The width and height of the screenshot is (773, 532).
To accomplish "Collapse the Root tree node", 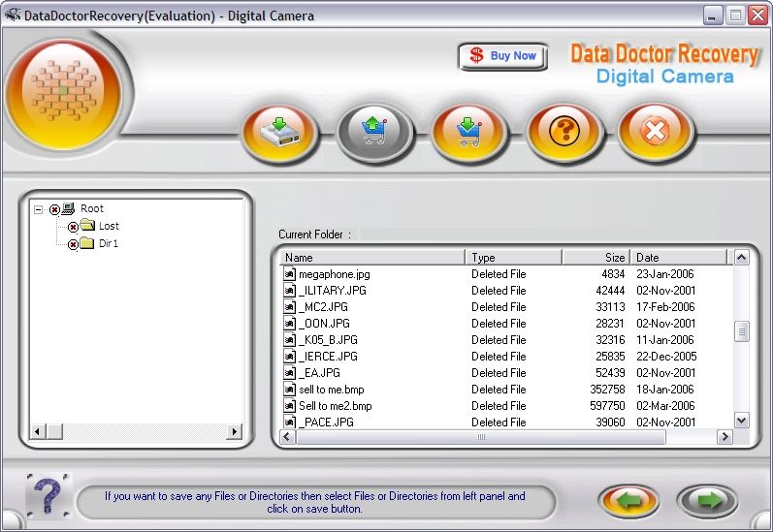I will click(x=38, y=209).
